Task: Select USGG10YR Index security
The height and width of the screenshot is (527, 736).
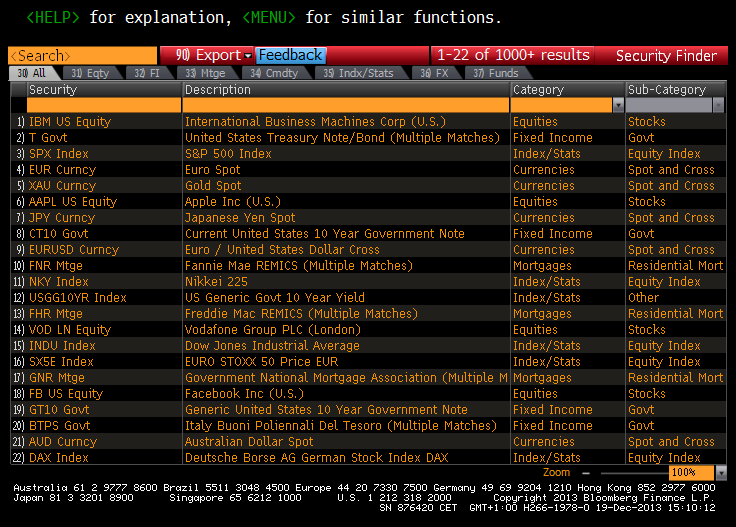Action: 78,298
